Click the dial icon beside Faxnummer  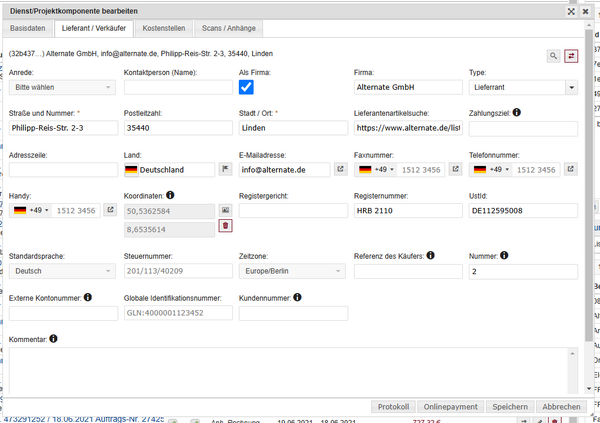[x=455, y=170]
